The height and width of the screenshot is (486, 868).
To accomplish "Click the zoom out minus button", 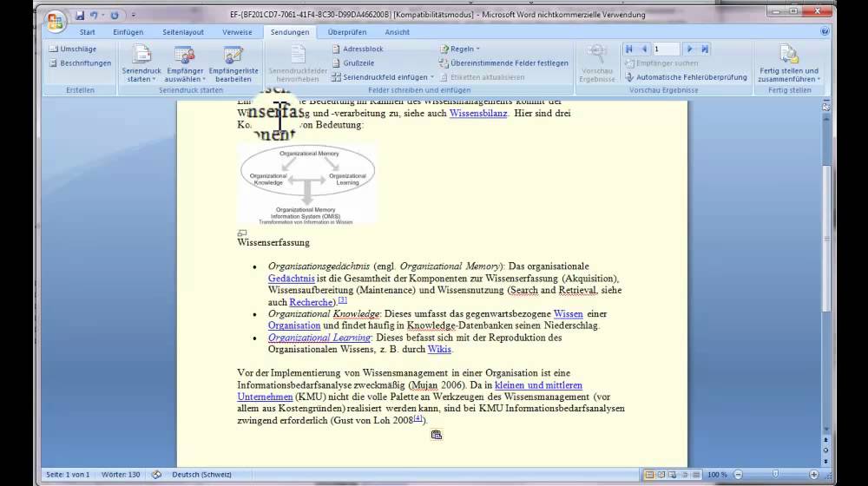I will pos(738,475).
